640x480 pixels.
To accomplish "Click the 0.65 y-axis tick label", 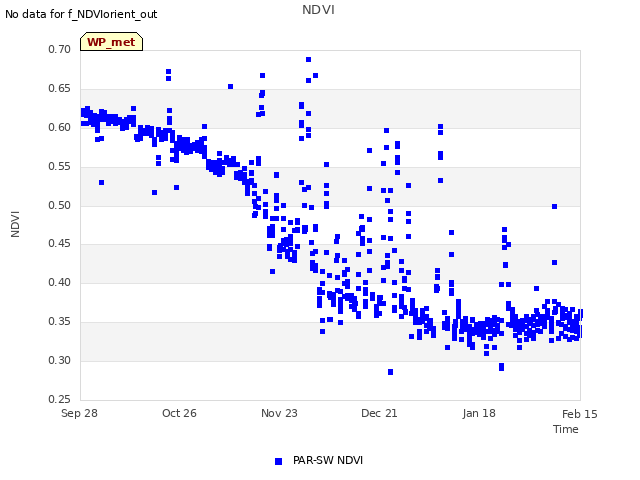I will pos(59,89).
